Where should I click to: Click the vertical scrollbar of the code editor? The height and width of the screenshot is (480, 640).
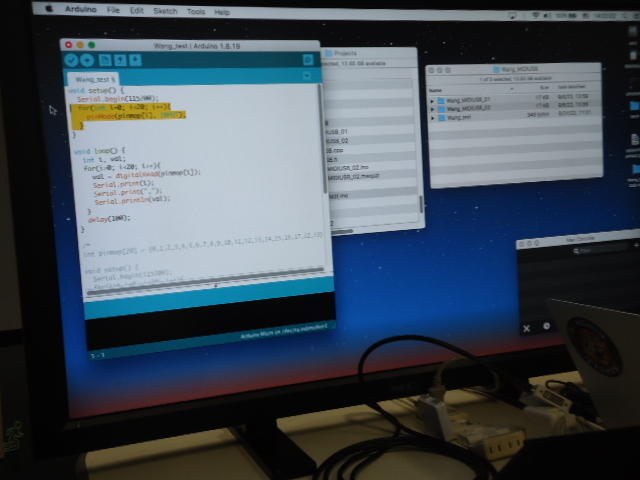pos(322,139)
